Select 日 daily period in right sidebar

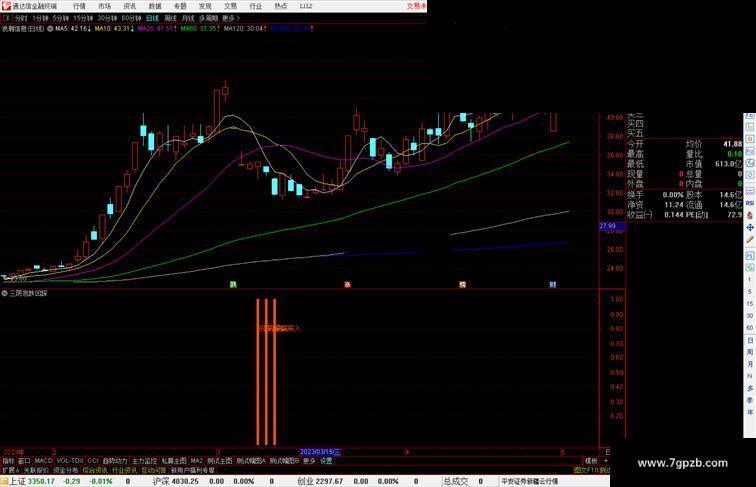click(750, 340)
